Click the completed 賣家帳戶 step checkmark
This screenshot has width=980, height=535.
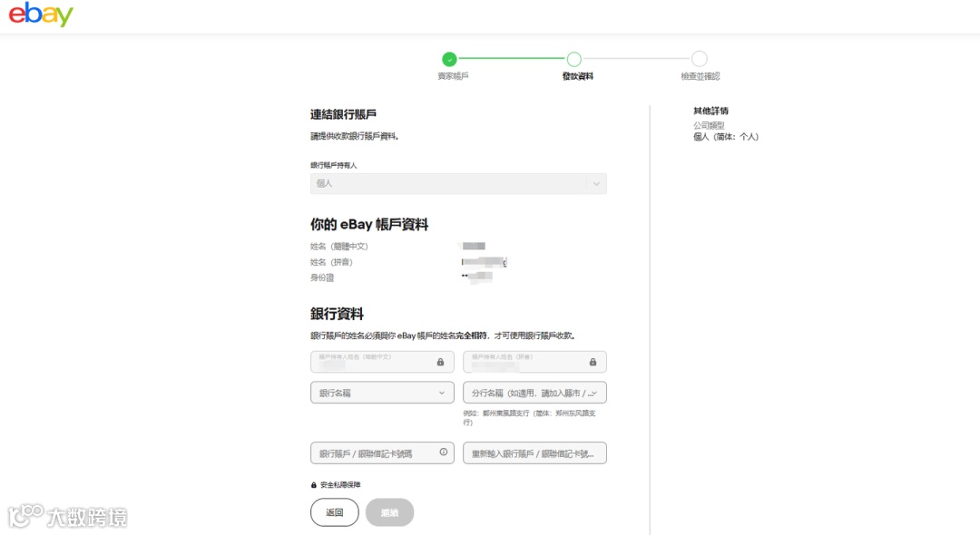point(449,59)
